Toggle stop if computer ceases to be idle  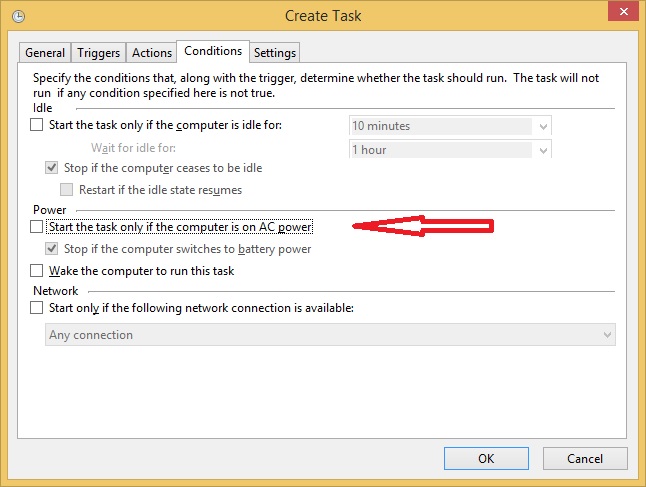51,168
